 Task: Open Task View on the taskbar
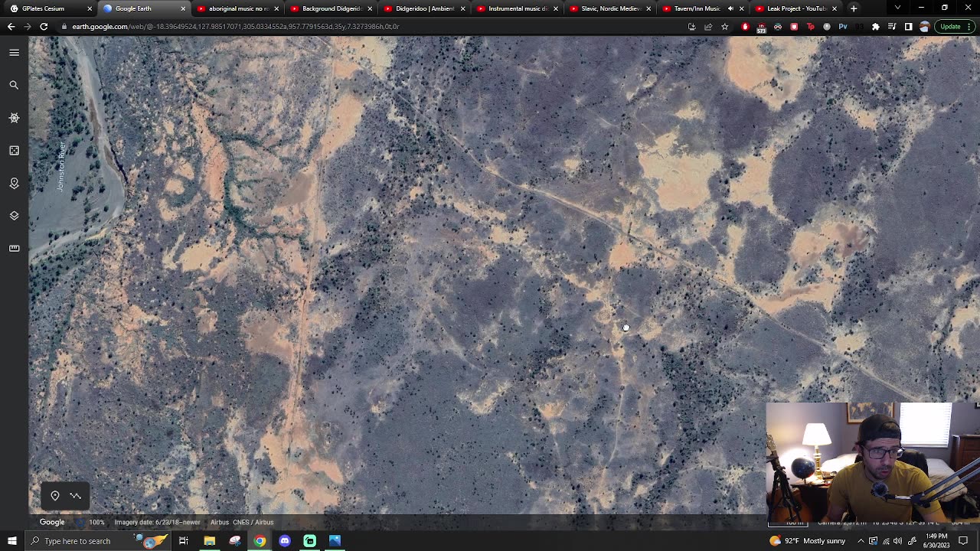click(x=184, y=541)
